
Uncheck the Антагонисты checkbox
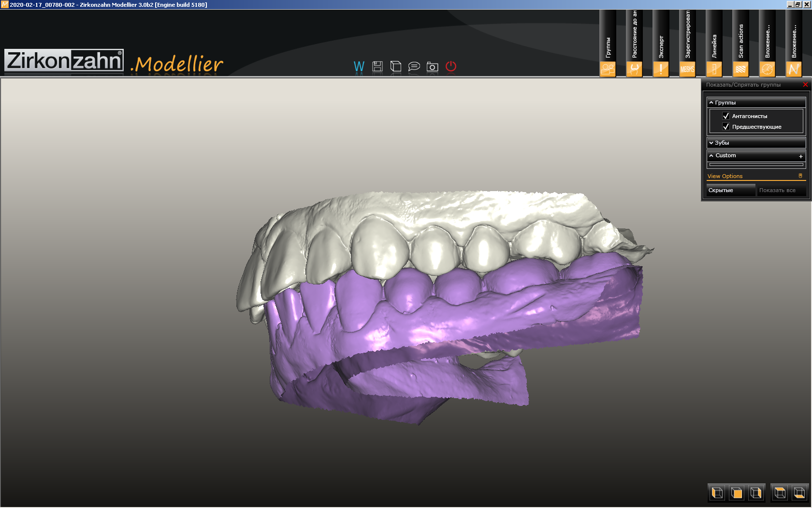click(x=725, y=116)
